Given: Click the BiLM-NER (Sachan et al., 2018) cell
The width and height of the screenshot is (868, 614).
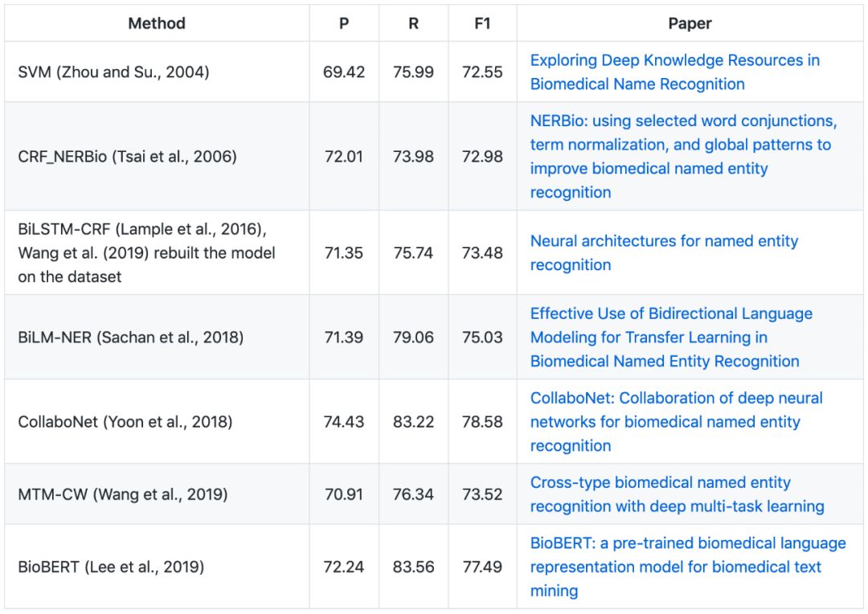Looking at the screenshot, I should [x=130, y=338].
